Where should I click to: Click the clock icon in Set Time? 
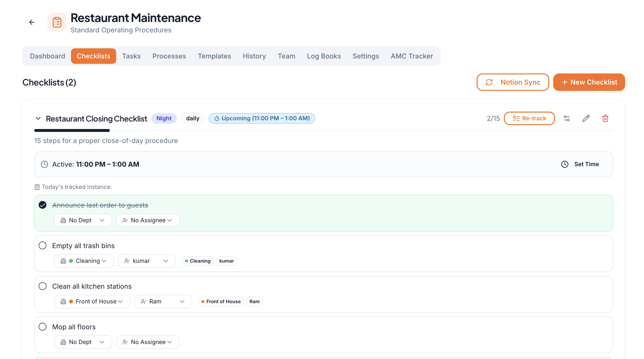565,164
